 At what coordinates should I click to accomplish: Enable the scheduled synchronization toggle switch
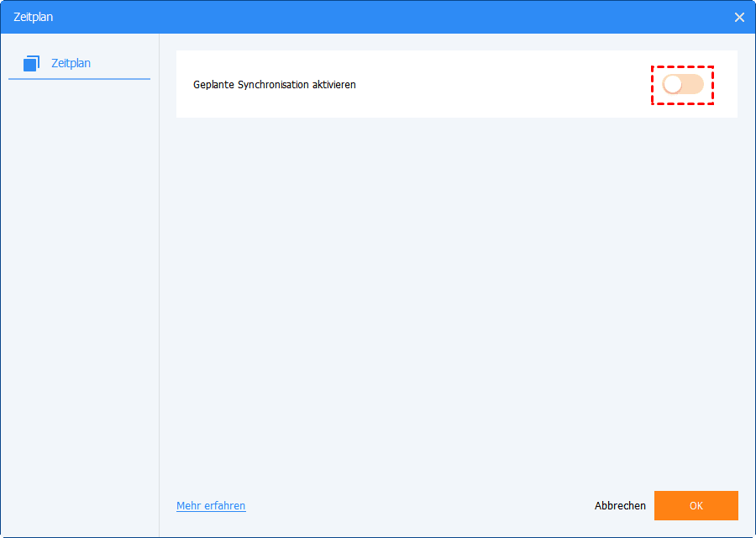tap(682, 84)
